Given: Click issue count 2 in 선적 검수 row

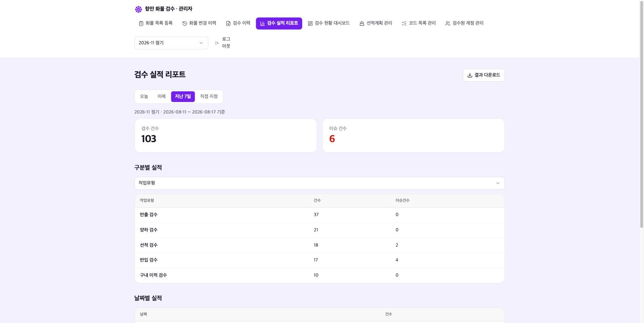Looking at the screenshot, I should coord(397,246).
